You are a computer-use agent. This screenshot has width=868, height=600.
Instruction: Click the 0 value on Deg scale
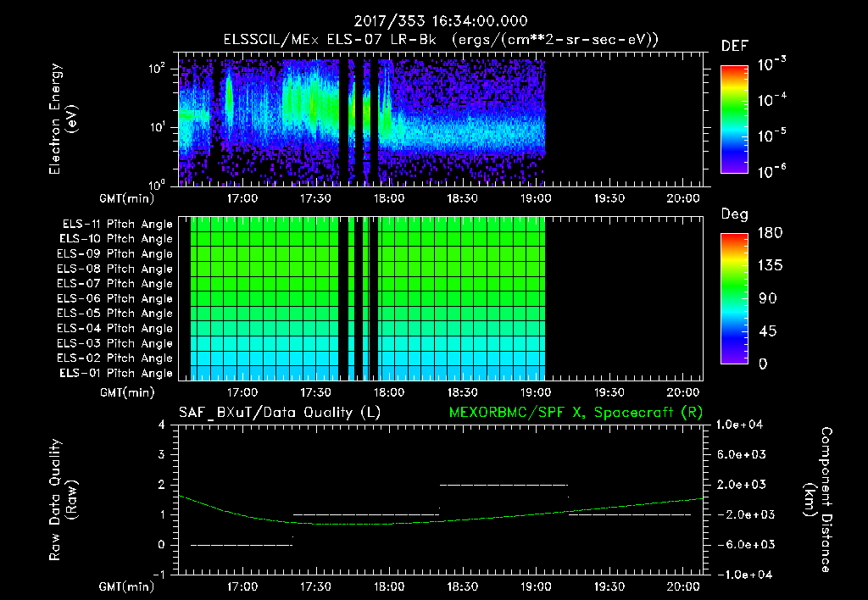coord(764,364)
